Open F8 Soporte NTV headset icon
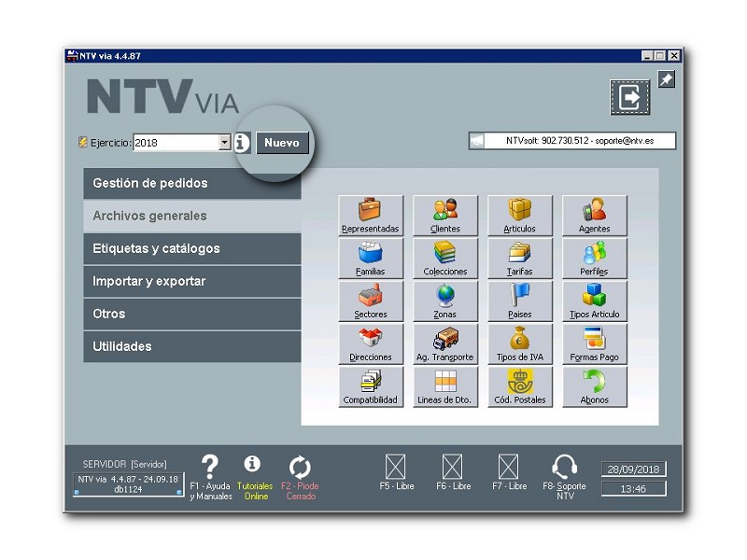 pos(565,467)
